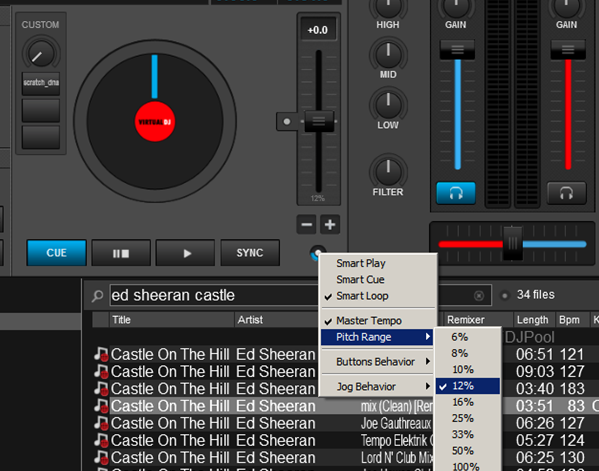Toggle the checked Smart Loop option
Image resolution: width=599 pixels, height=471 pixels.
tap(378, 296)
